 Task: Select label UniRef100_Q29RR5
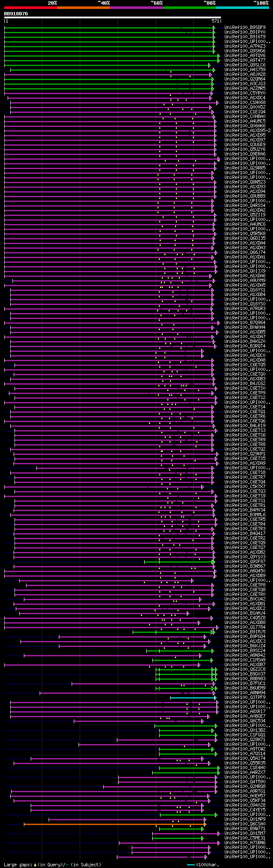[245, 168]
